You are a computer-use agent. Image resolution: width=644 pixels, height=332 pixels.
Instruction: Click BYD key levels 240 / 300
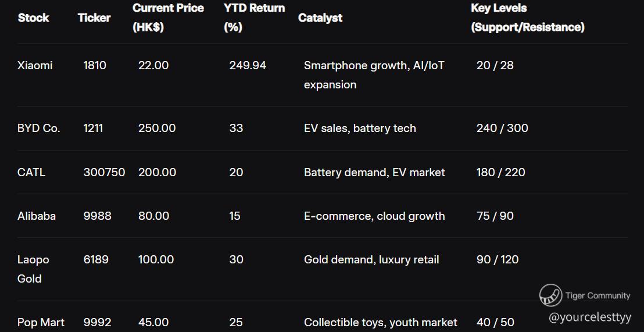pyautogui.click(x=502, y=128)
